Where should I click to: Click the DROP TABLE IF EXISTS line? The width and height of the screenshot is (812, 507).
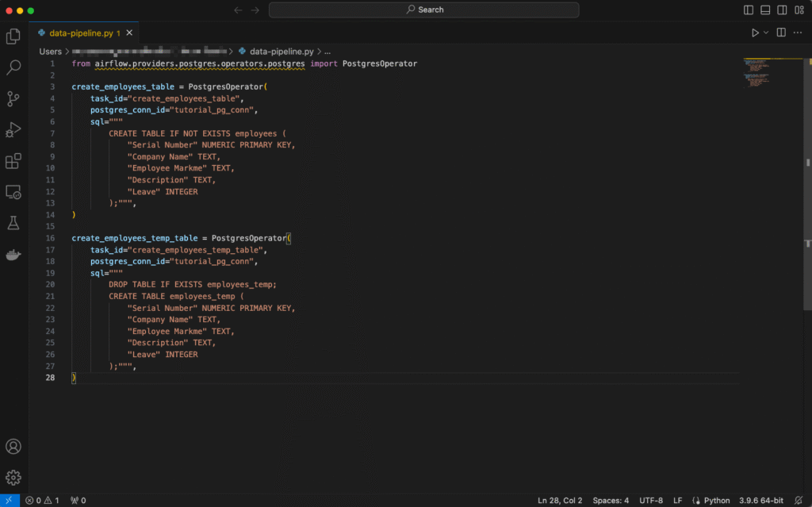coord(192,284)
